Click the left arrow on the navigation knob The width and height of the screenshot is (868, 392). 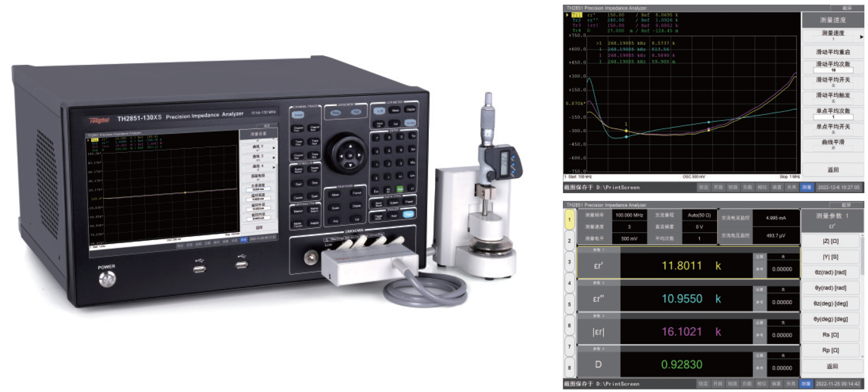pos(341,156)
